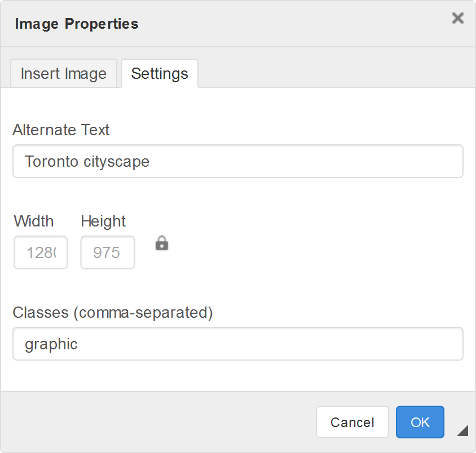
Task: Click into the Width field showing 1280
Action: pos(41,252)
